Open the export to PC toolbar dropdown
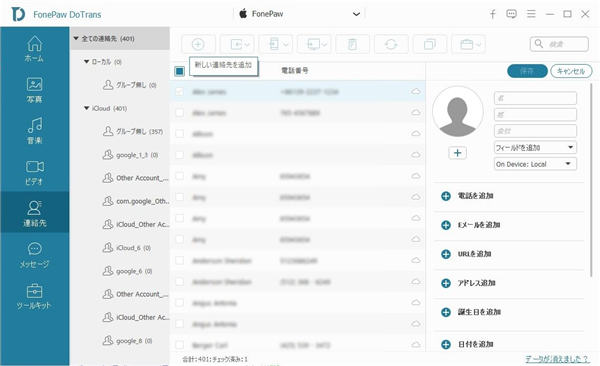 314,44
